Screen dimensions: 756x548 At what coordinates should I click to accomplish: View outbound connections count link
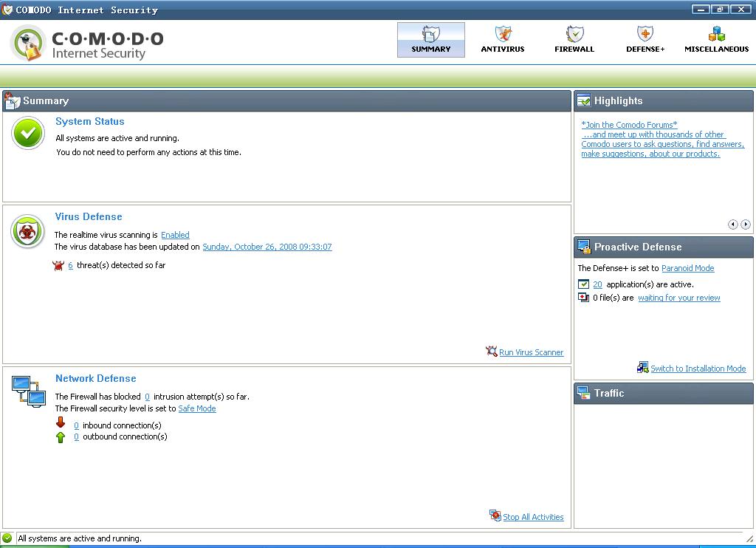(76, 436)
